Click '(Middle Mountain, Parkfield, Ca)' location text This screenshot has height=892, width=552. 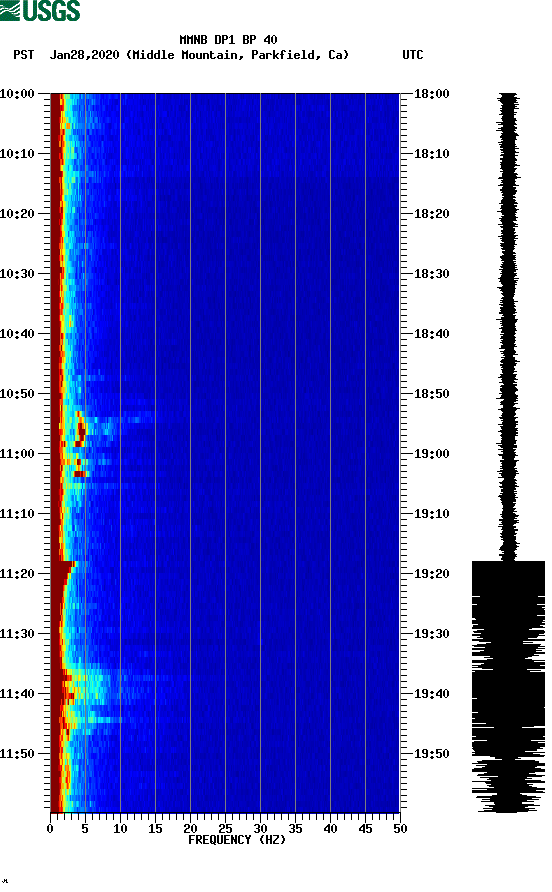(237, 55)
